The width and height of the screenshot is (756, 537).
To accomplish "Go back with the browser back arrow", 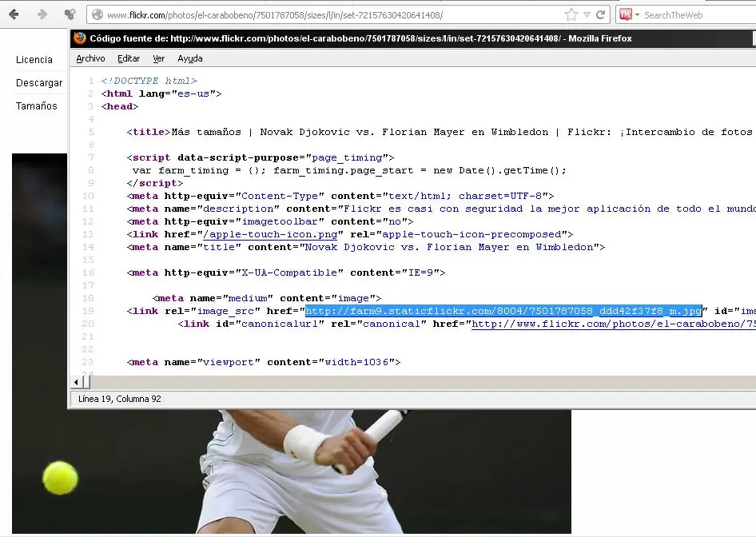I will pyautogui.click(x=14, y=14).
